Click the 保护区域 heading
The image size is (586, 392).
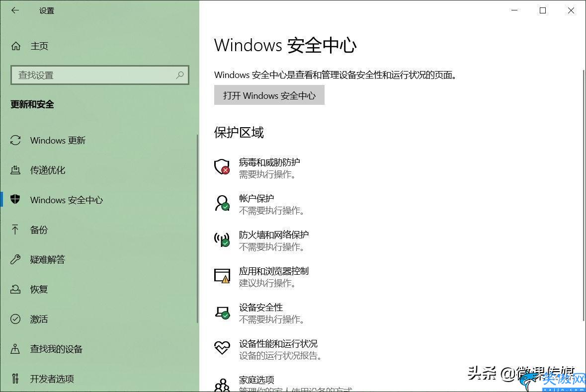click(239, 132)
